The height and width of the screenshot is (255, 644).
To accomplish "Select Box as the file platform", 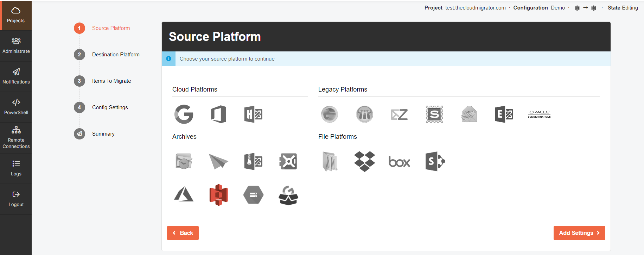I will click(399, 162).
